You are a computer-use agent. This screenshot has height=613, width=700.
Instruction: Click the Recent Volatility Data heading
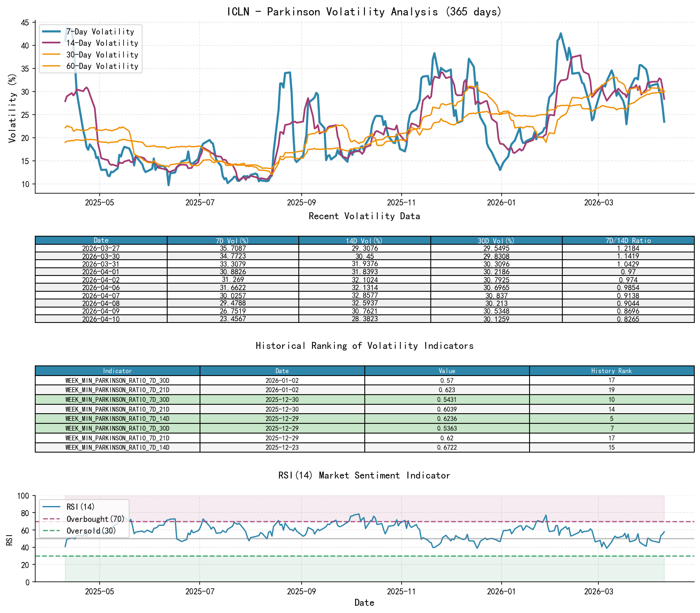click(364, 216)
